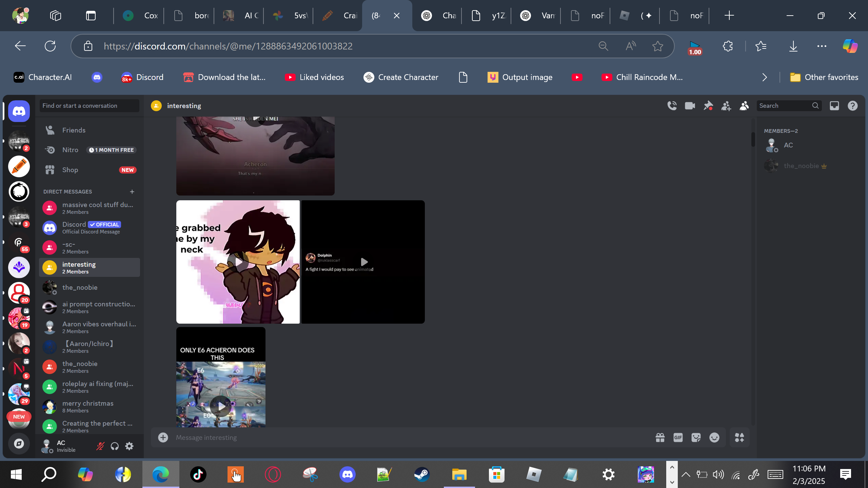Open the 'merry christmas' group DM
868x488 pixels.
90,407
